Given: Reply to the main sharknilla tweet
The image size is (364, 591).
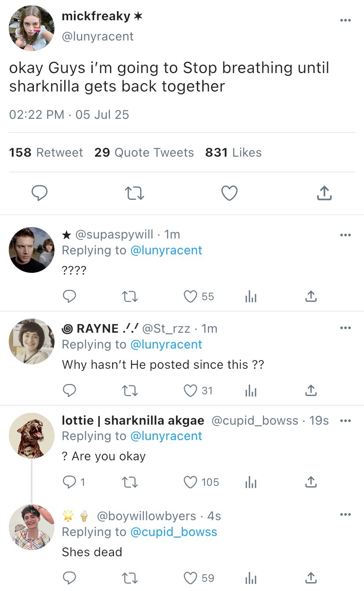Looking at the screenshot, I should [x=40, y=193].
